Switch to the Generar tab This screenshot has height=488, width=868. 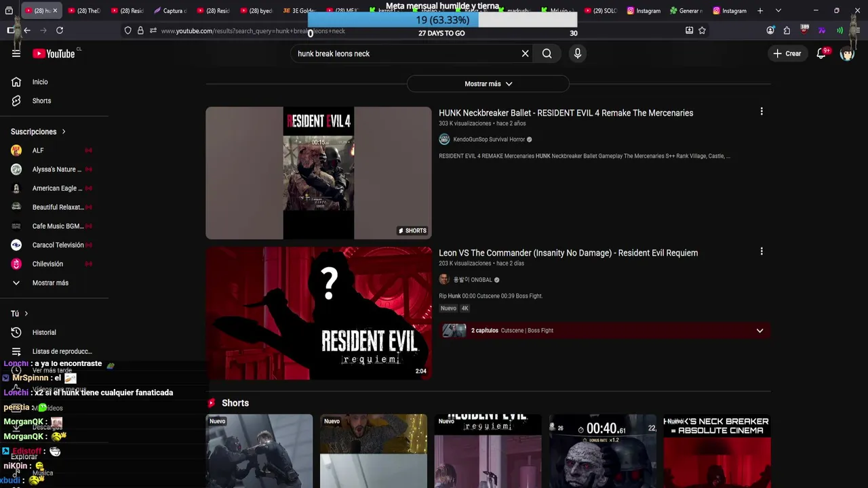point(686,11)
